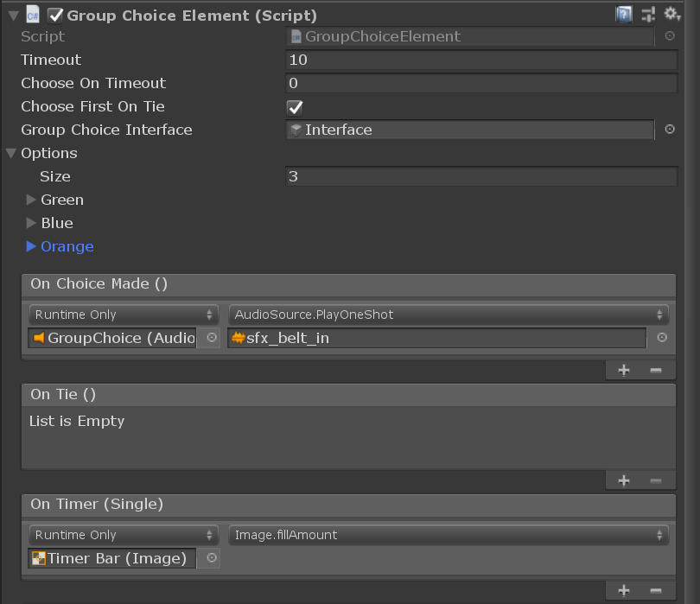
Task: Add a listener to On Tie event
Action: coord(624,480)
